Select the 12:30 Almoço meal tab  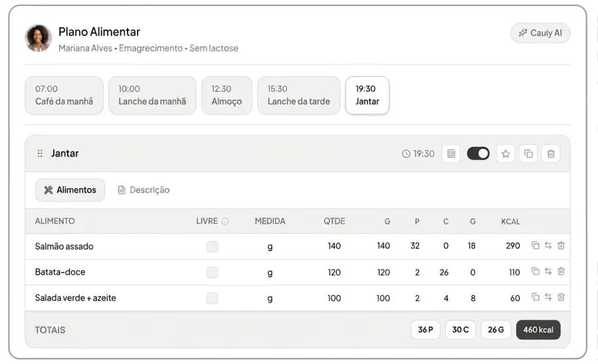point(227,95)
